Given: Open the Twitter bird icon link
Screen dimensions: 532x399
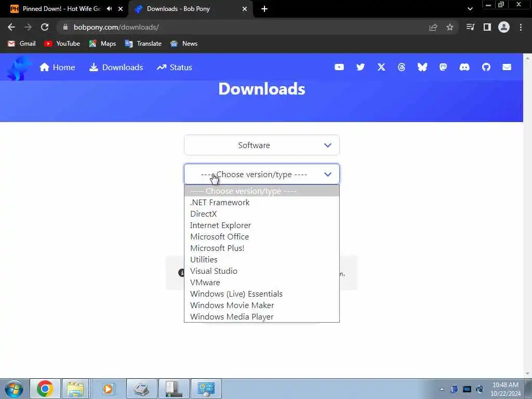Looking at the screenshot, I should tap(361, 67).
